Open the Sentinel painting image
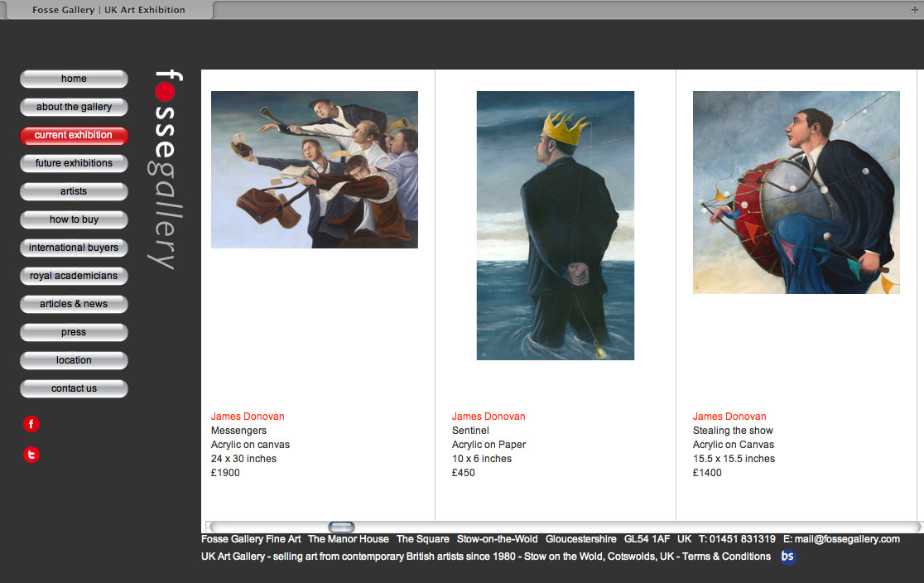The height and width of the screenshot is (583, 924). click(x=556, y=225)
